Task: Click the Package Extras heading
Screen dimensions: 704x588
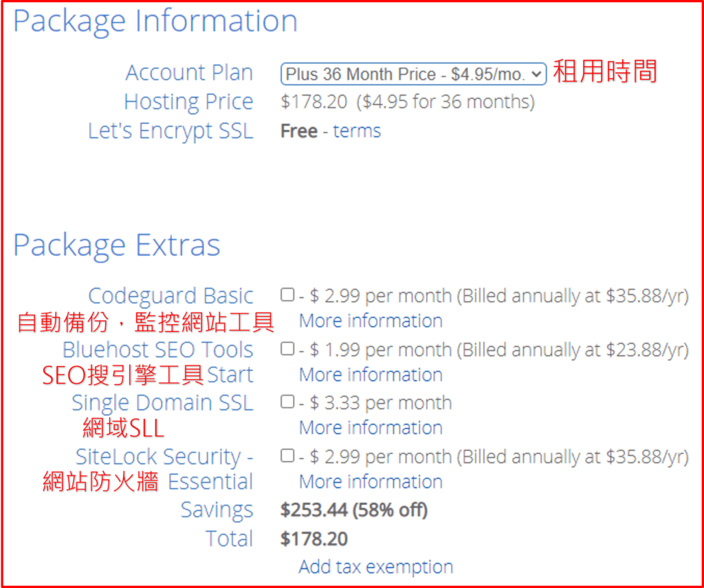Action: [x=117, y=245]
